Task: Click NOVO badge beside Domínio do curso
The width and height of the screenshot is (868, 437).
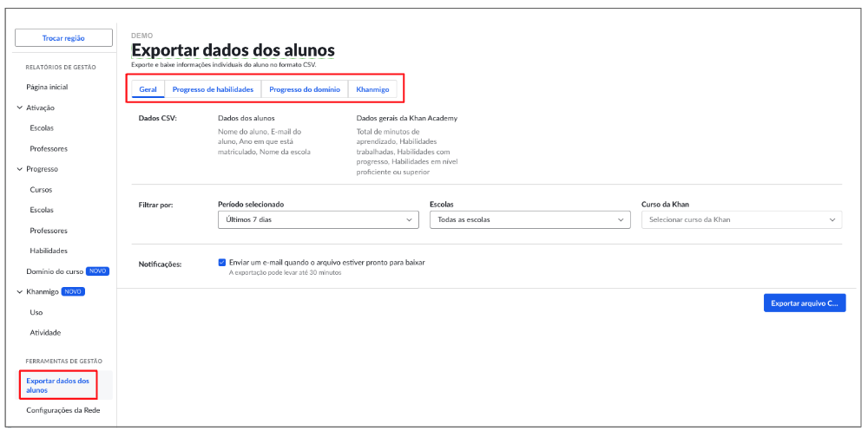Action: point(97,271)
